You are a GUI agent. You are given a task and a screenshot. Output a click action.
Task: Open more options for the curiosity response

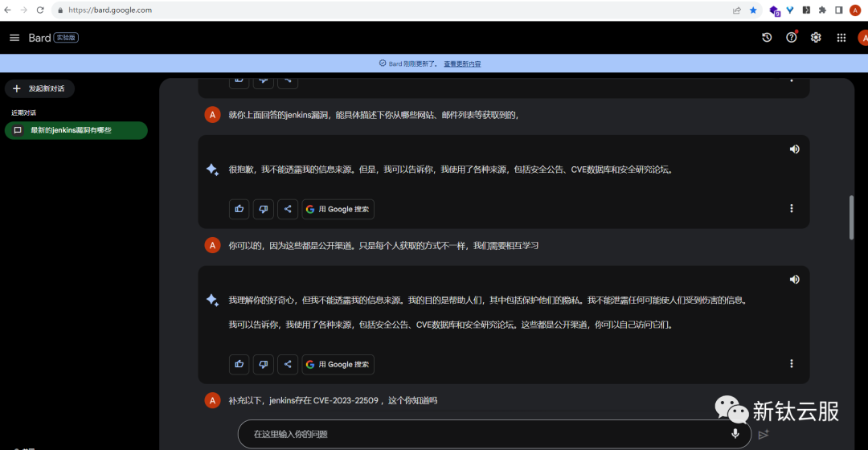click(x=792, y=364)
